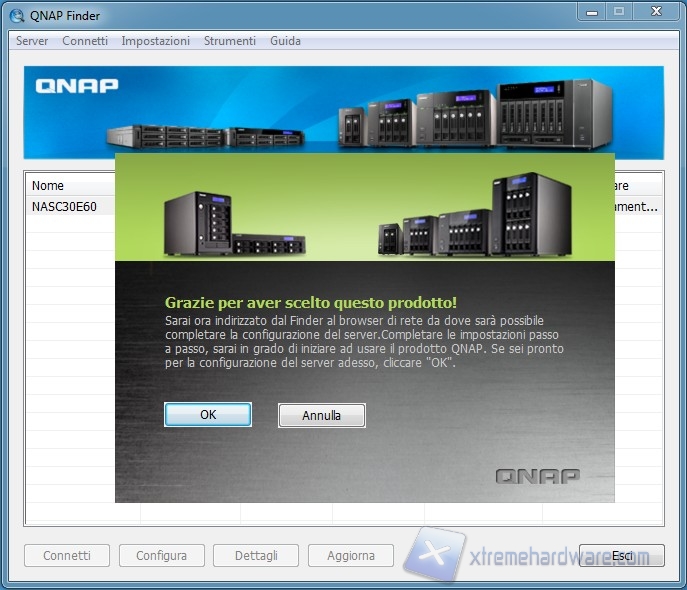This screenshot has width=687, height=590.
Task: Open the Connetti menu in the menu bar
Action: (85, 41)
